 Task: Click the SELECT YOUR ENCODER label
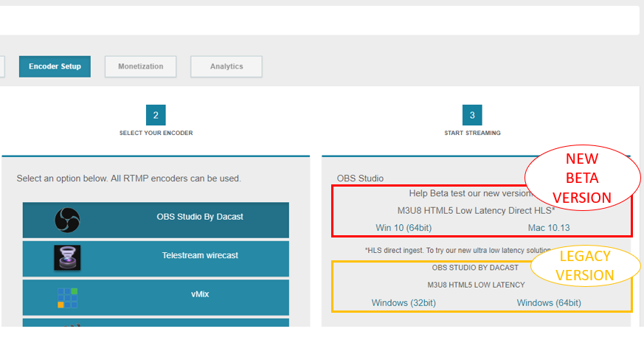pyautogui.click(x=156, y=133)
